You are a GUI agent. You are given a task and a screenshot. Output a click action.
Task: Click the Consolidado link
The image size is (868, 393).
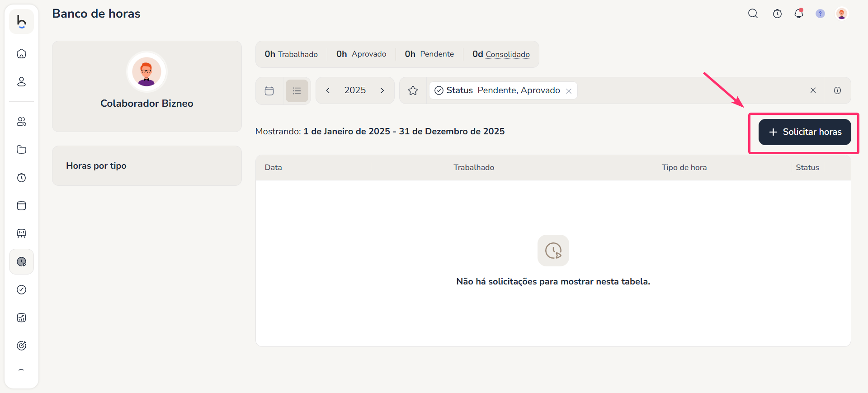(x=507, y=54)
